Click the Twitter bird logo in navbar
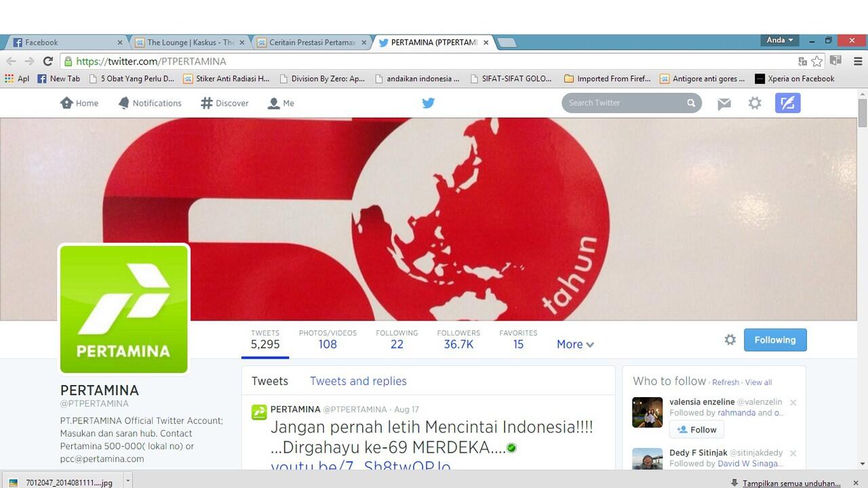Viewport: 868px width, 488px height. click(x=428, y=103)
